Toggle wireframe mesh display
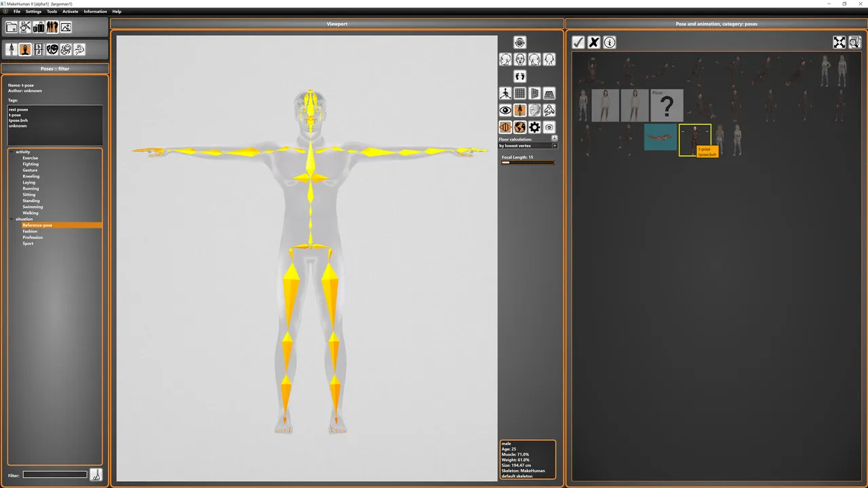 [x=534, y=110]
